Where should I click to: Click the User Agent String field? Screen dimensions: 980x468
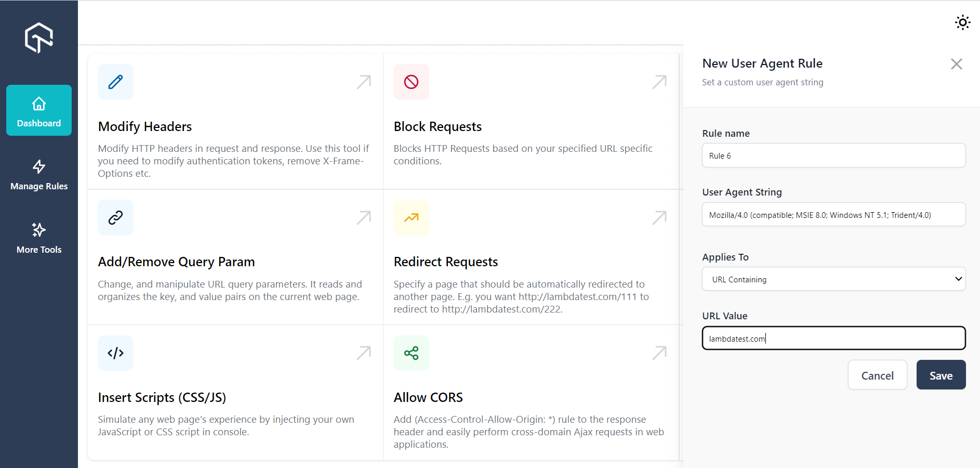[x=833, y=215]
